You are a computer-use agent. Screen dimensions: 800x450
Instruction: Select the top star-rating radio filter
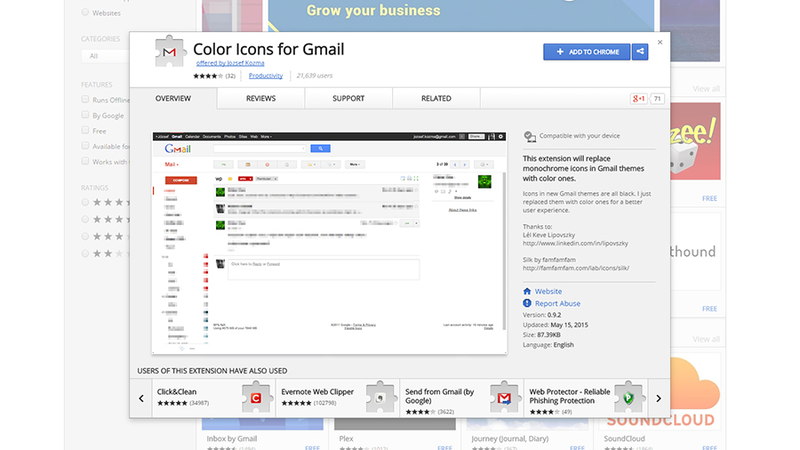(85, 202)
